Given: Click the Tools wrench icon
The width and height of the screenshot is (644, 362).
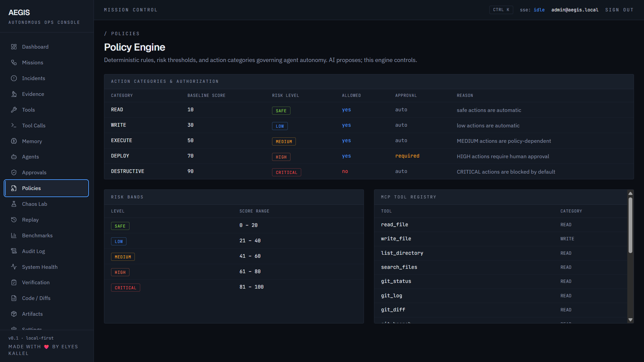Looking at the screenshot, I should pos(14,110).
